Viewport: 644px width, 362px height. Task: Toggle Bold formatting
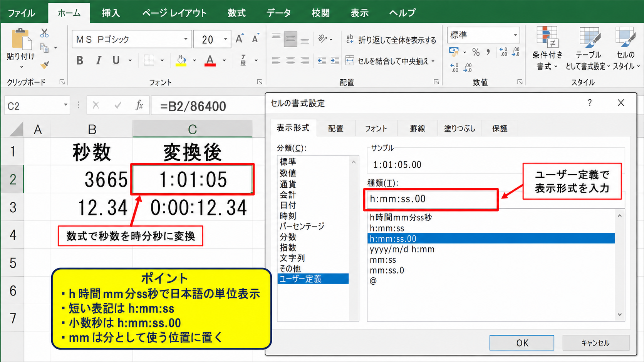click(80, 60)
